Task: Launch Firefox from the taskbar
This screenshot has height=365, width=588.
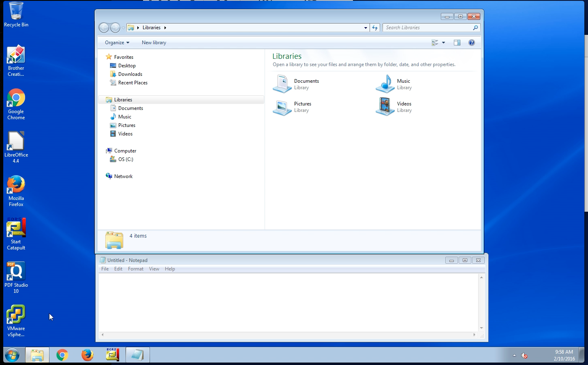Action: click(87, 355)
